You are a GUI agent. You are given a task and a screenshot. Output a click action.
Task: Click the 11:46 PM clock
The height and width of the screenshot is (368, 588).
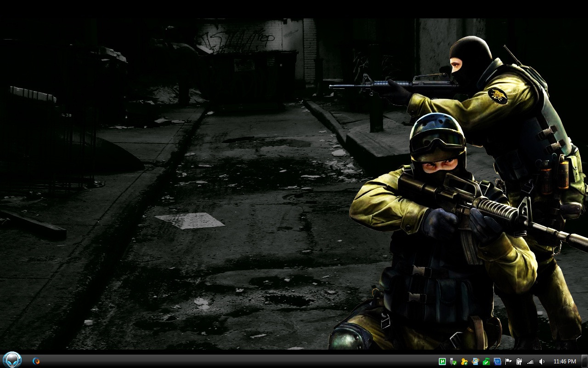click(565, 362)
